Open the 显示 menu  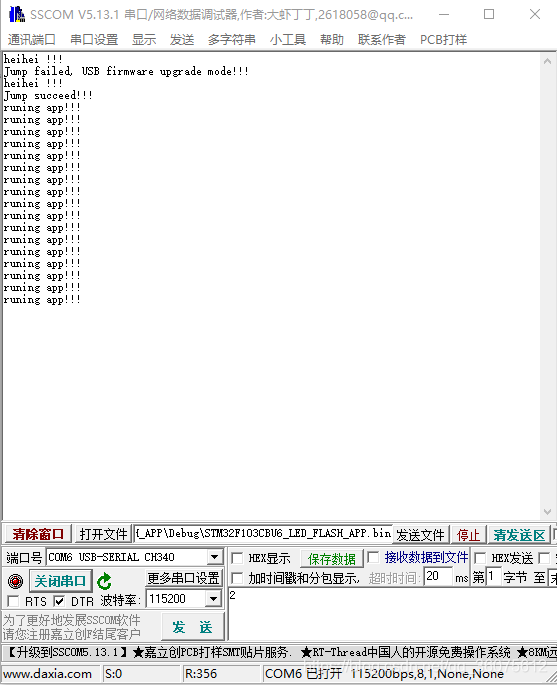click(144, 40)
